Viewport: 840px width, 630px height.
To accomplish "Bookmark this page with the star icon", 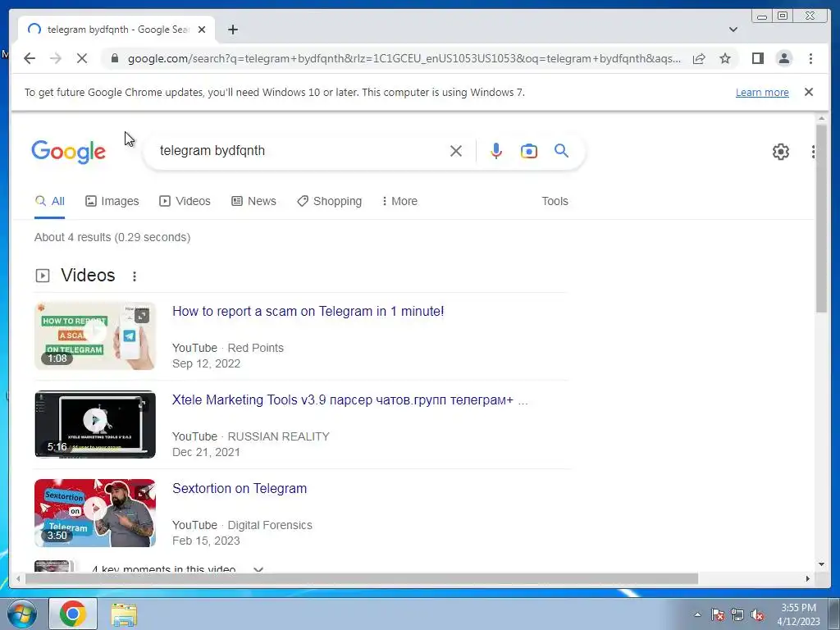I will pos(725,58).
